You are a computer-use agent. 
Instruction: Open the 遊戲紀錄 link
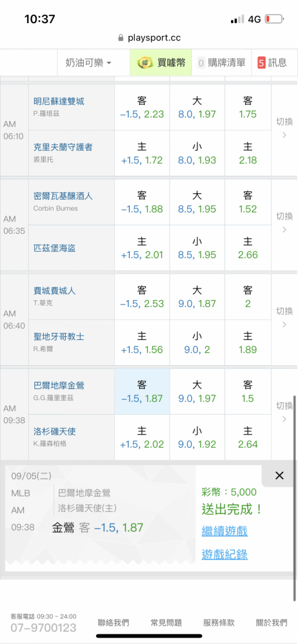(224, 554)
